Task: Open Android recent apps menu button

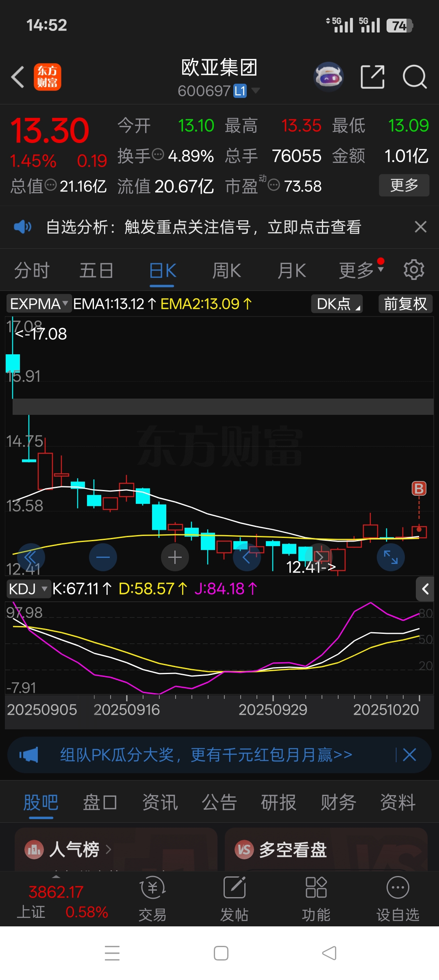Action: 112,953
